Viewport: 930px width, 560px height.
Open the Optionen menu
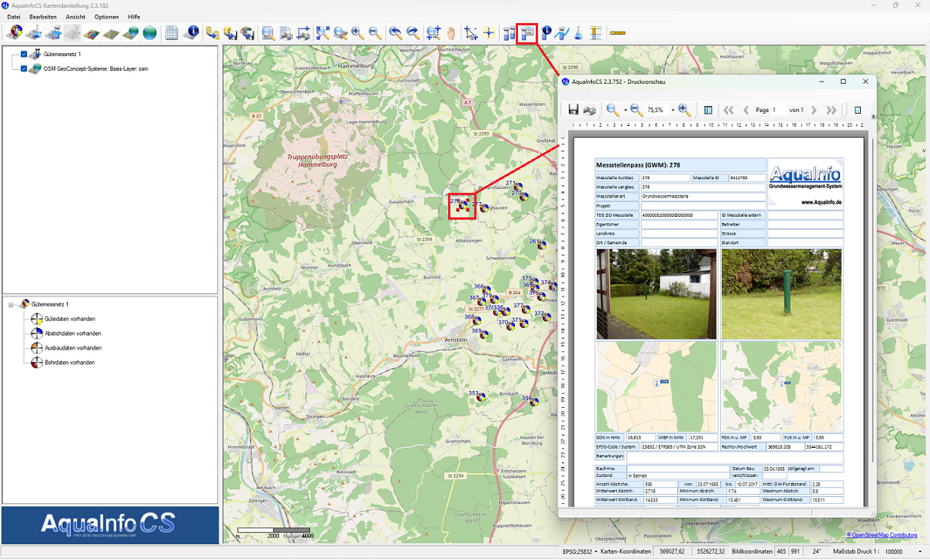107,16
